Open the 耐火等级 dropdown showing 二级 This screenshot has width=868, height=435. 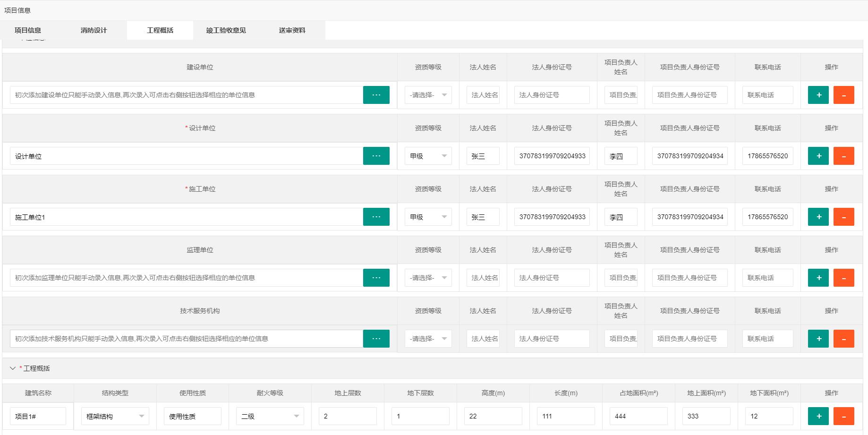(269, 416)
